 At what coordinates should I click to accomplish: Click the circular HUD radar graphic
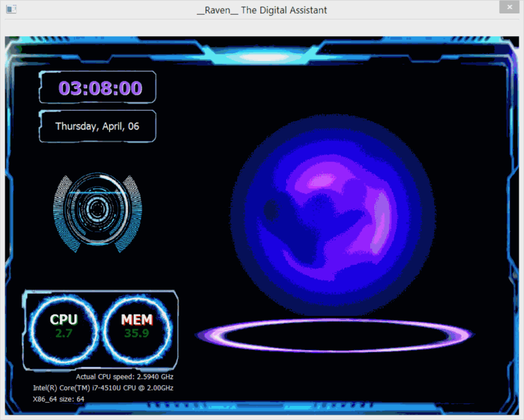pos(97,212)
